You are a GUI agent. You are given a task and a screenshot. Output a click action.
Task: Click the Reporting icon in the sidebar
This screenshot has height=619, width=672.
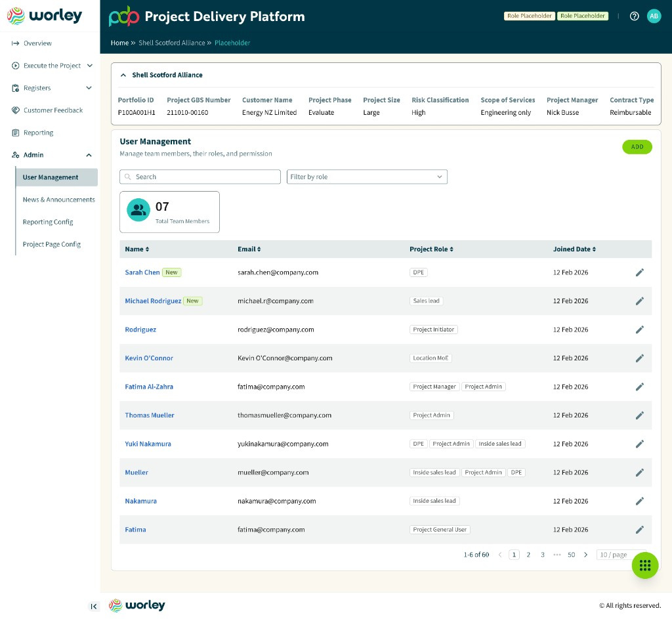[16, 133]
